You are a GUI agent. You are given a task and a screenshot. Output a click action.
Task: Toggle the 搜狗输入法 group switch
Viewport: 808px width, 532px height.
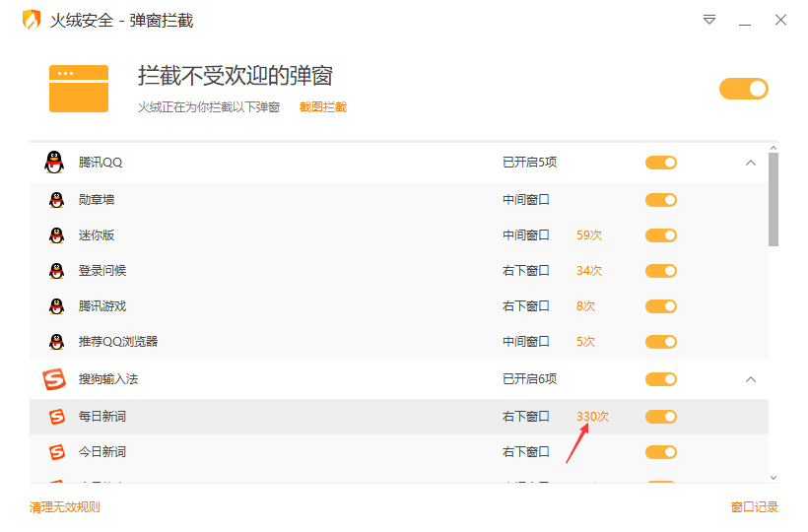661,379
